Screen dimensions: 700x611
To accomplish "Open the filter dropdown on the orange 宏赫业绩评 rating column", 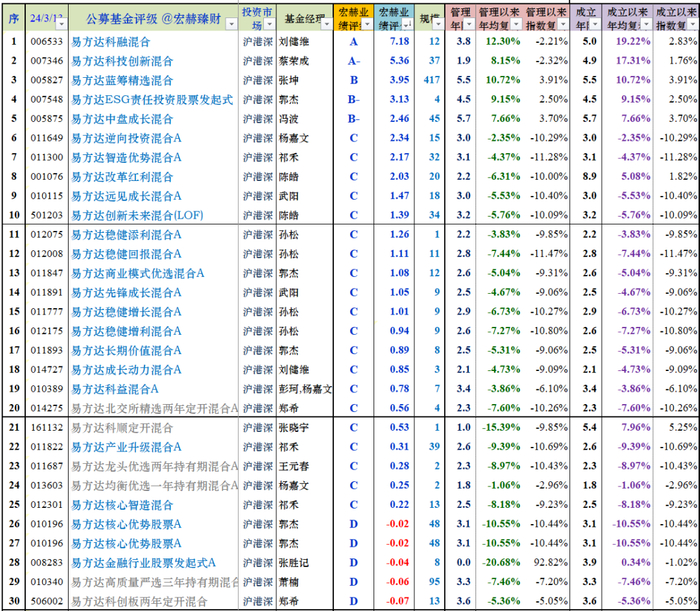I will [x=367, y=25].
